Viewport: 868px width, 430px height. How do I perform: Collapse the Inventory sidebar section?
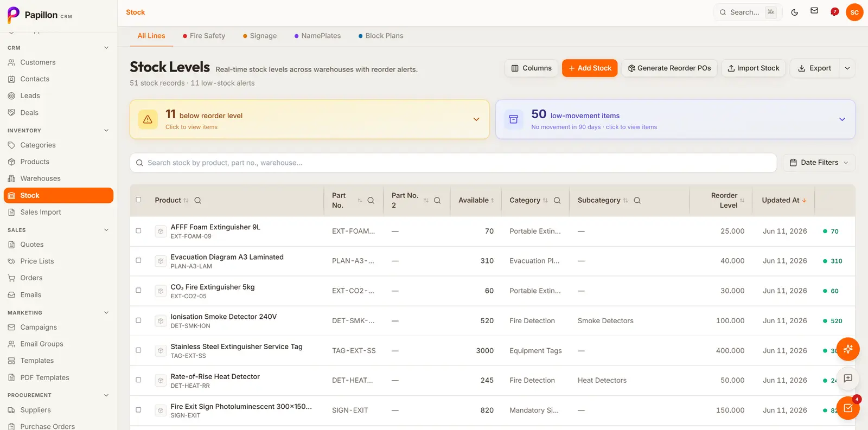[106, 131]
